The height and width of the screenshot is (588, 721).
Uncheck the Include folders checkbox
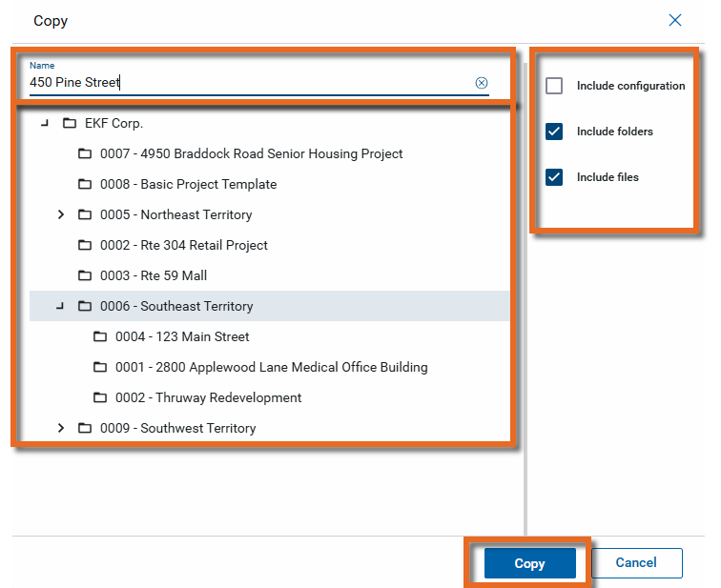point(554,132)
